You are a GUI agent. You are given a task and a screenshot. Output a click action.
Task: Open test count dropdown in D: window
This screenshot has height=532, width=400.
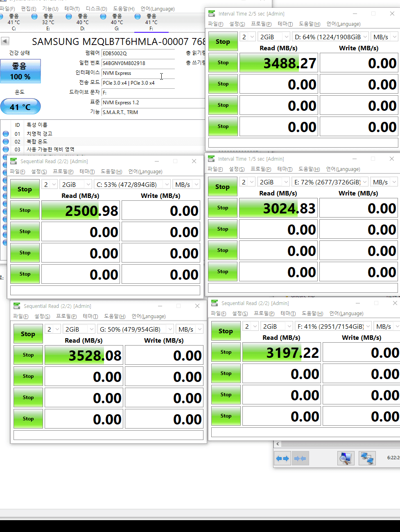tap(248, 37)
